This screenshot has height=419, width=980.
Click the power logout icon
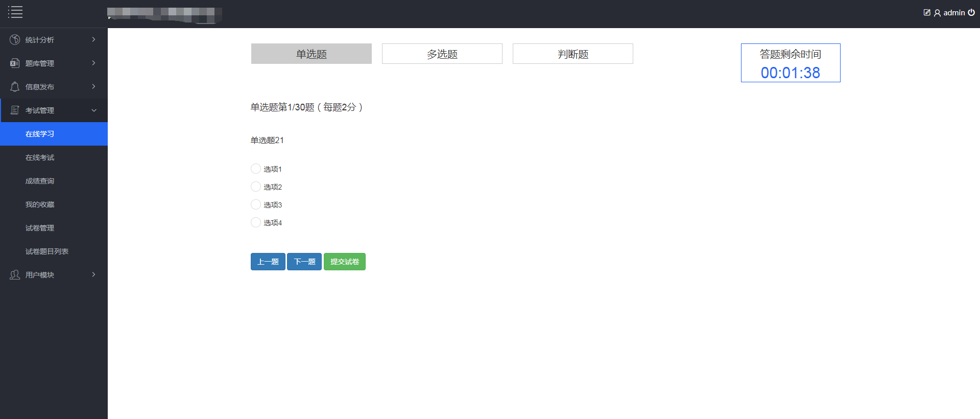click(x=971, y=12)
